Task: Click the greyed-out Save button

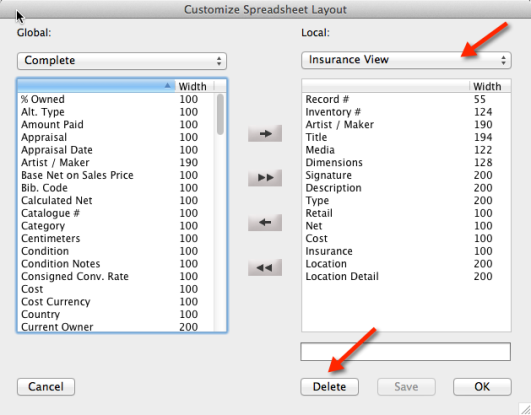Action: 406,387
